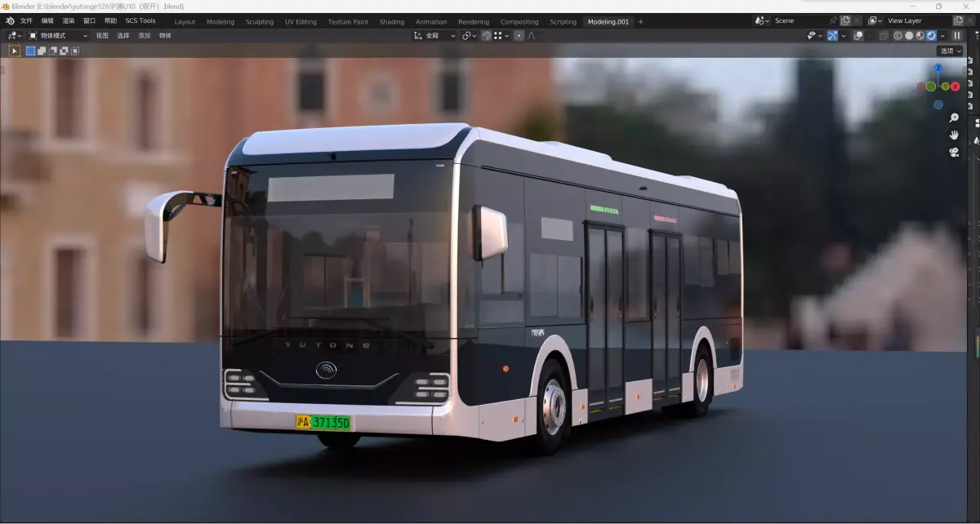
Task: Switch to the Animation workspace tab
Action: pyautogui.click(x=431, y=22)
